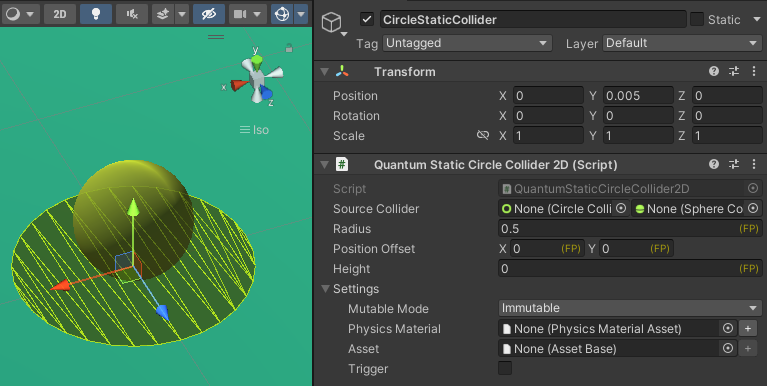Click the blue Z move arrow handle
767x386 pixels.
coord(162,312)
